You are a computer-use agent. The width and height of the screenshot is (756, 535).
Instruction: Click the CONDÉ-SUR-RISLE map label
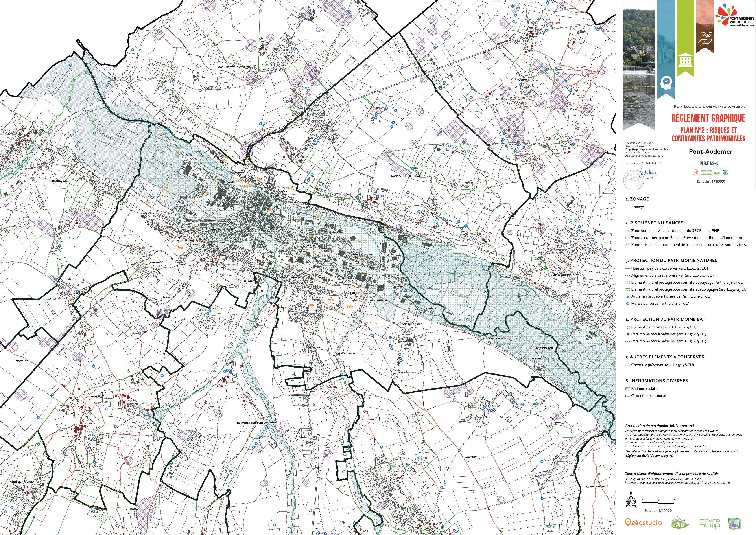click(x=597, y=487)
